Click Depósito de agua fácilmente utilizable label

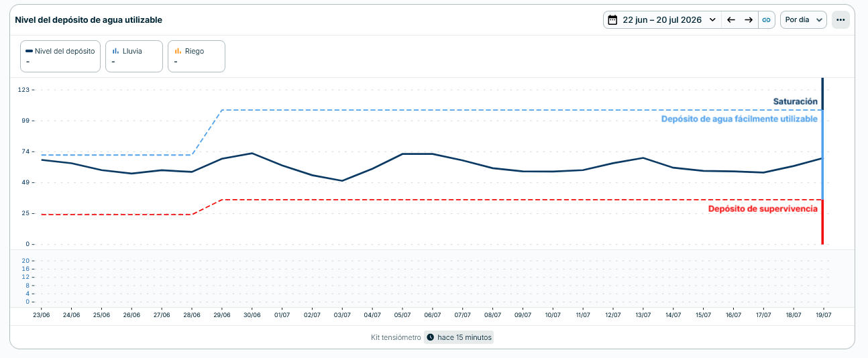click(x=739, y=119)
